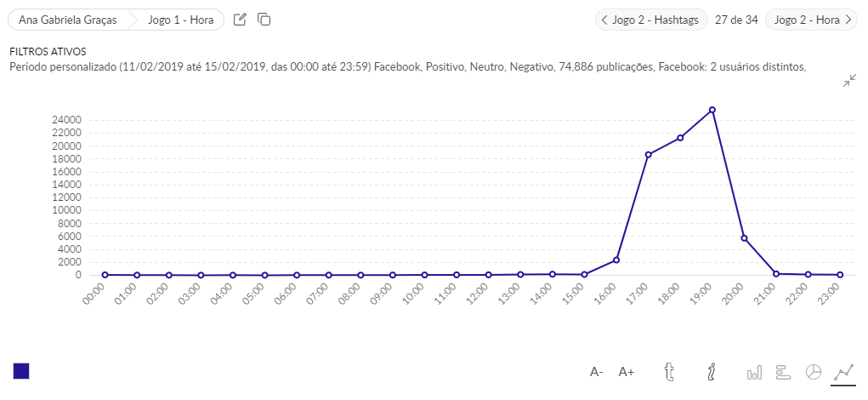
Task: Collapse the chart with the shrink arrows icon
Action: 849,81
